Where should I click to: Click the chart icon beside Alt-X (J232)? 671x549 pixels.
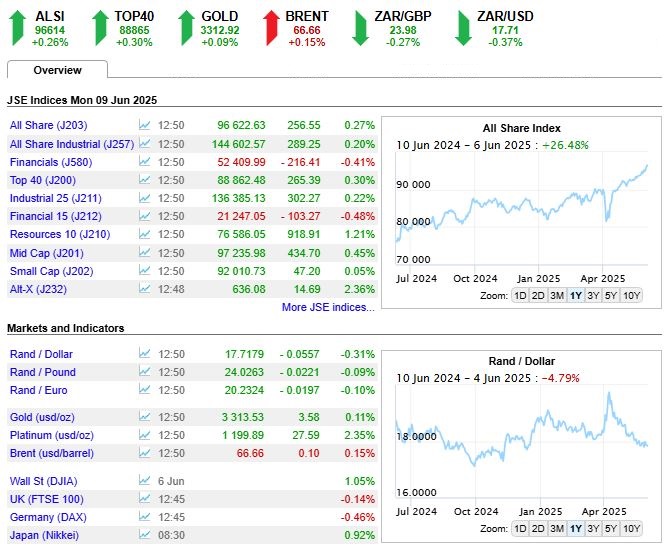145,289
